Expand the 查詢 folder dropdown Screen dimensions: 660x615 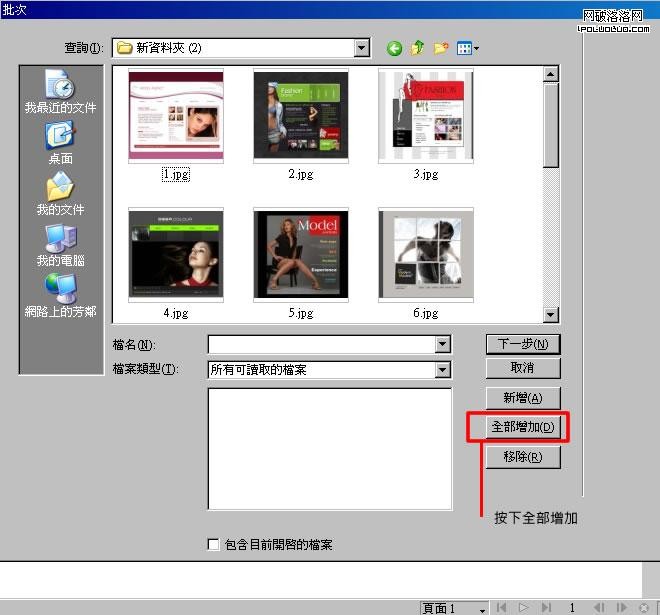pos(361,48)
